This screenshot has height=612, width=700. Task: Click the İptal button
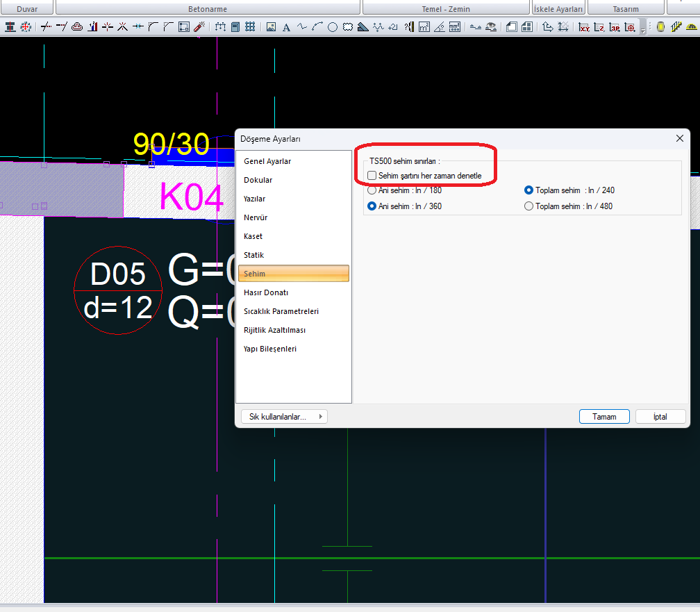click(x=660, y=417)
